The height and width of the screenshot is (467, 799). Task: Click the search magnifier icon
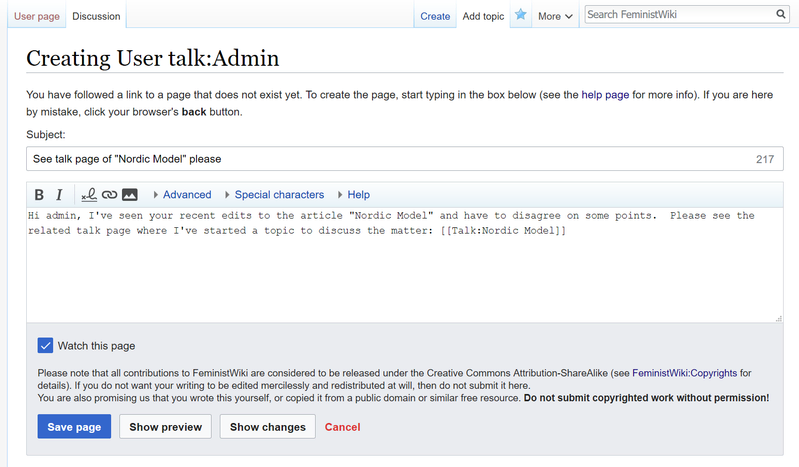pos(780,14)
